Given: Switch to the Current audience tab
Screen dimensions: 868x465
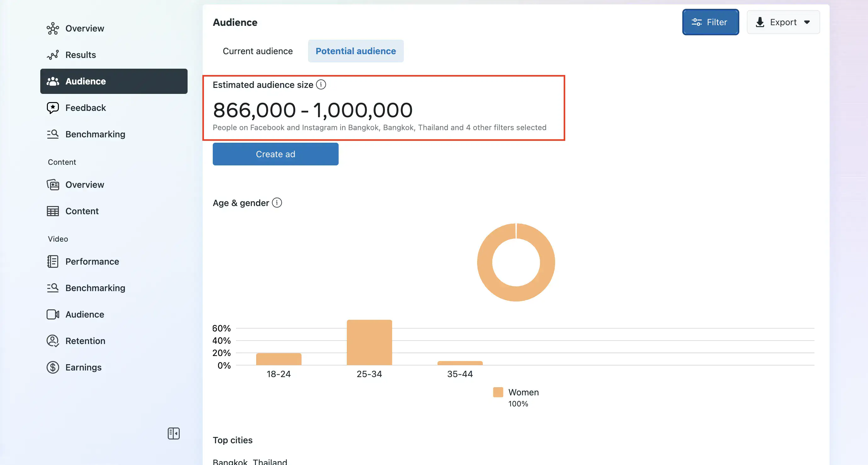Looking at the screenshot, I should click(x=257, y=51).
